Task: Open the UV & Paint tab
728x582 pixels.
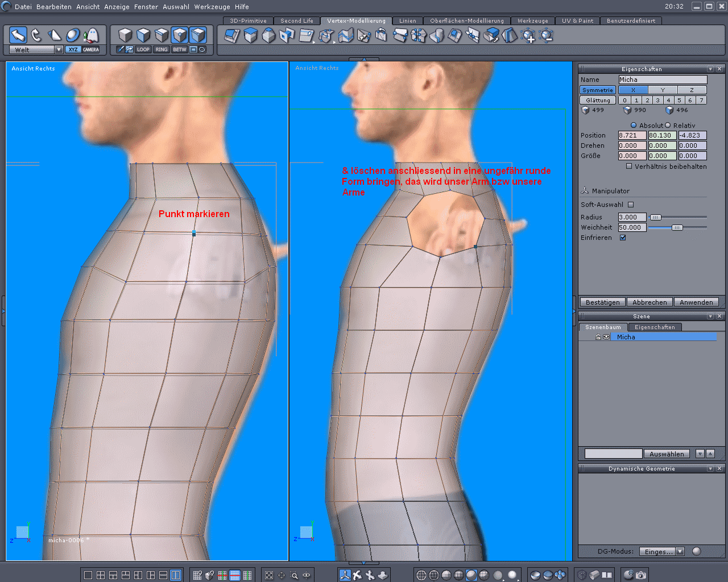Action: pos(578,20)
